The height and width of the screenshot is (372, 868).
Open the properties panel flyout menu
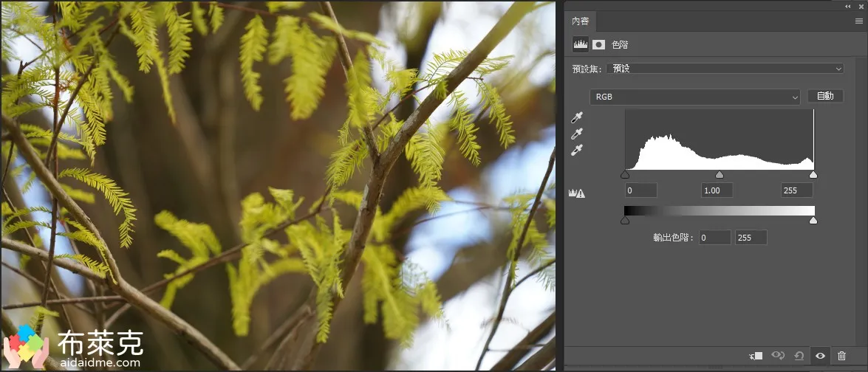[x=858, y=21]
